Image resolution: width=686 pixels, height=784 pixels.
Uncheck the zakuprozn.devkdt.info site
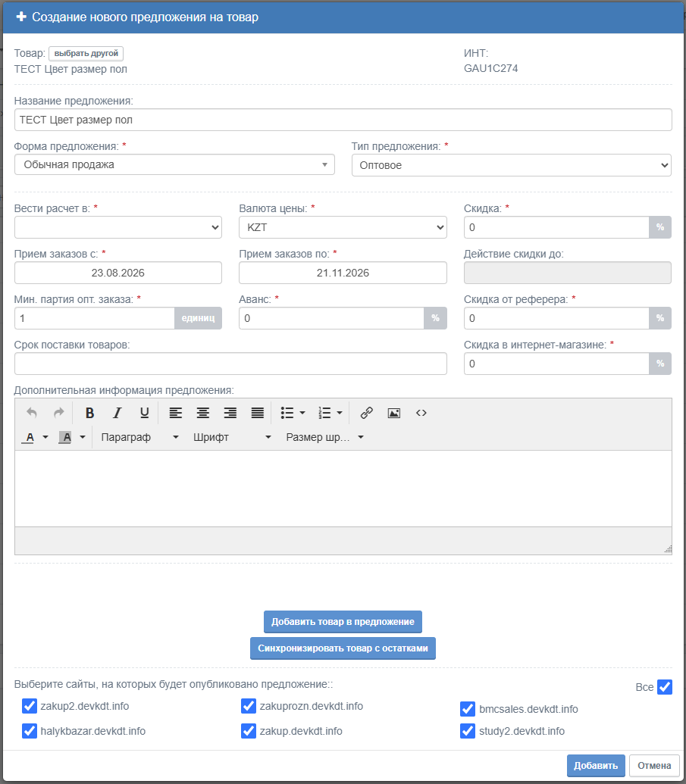click(x=249, y=706)
